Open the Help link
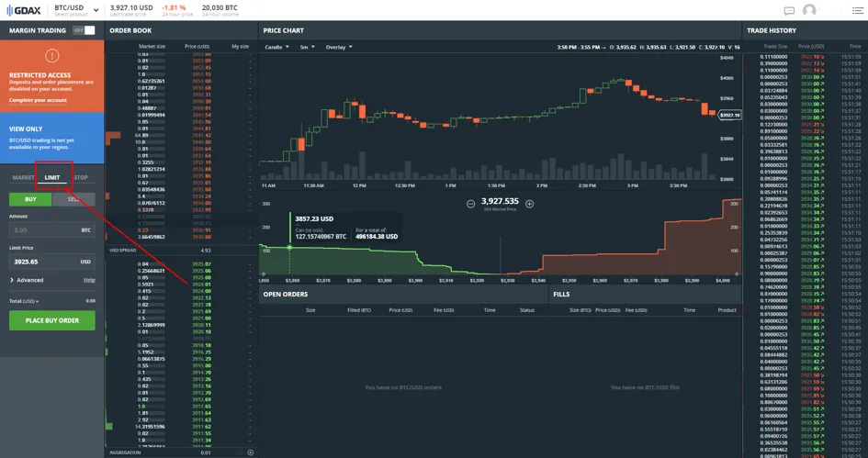Image resolution: width=868 pixels, height=458 pixels. (x=89, y=280)
